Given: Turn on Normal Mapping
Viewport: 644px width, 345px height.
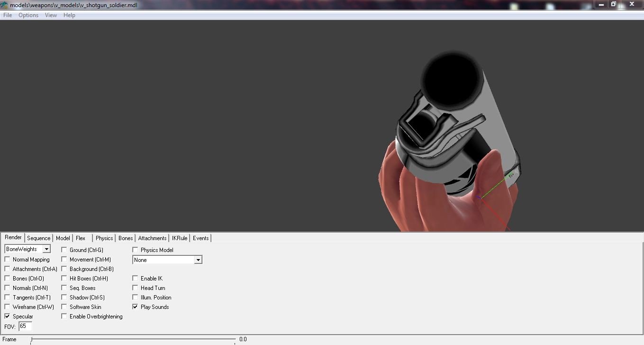Looking at the screenshot, I should 7,260.
